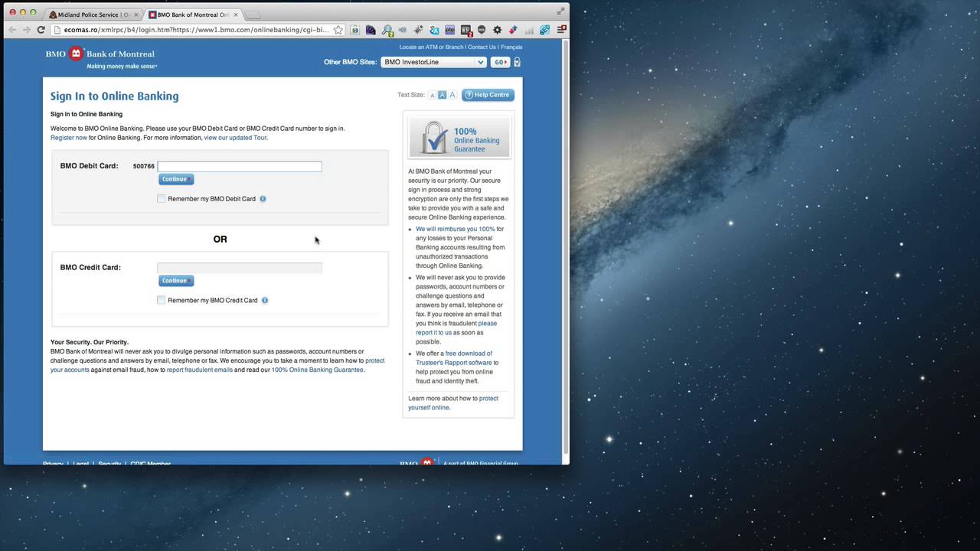Click the speaker extension icon in toolbar

[x=403, y=30]
